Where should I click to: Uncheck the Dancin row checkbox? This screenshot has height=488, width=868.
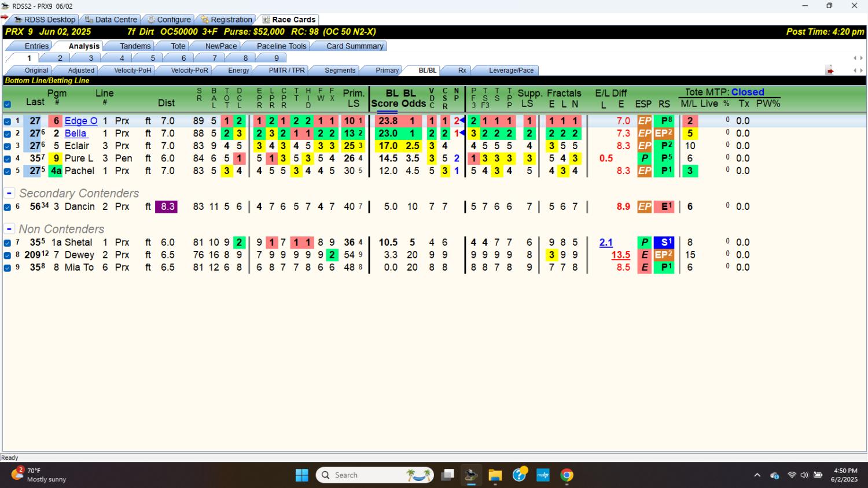(7, 207)
